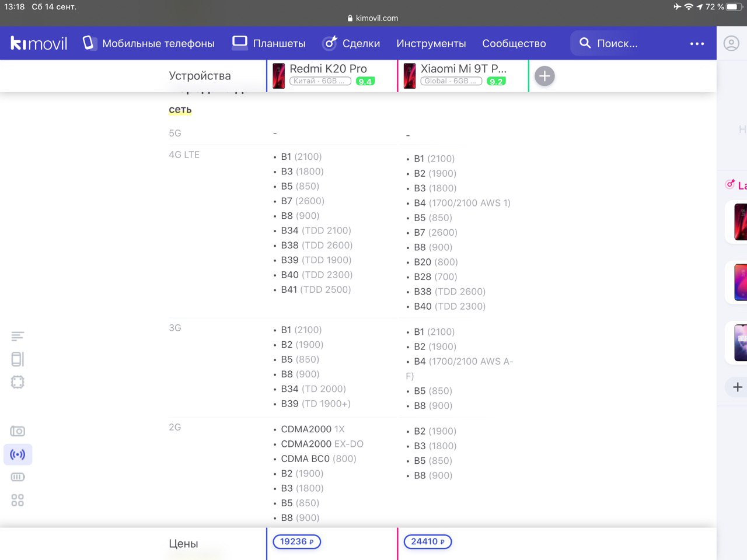Jump to performance chip sidebar icon
This screenshot has width=747, height=560.
coord(18,382)
